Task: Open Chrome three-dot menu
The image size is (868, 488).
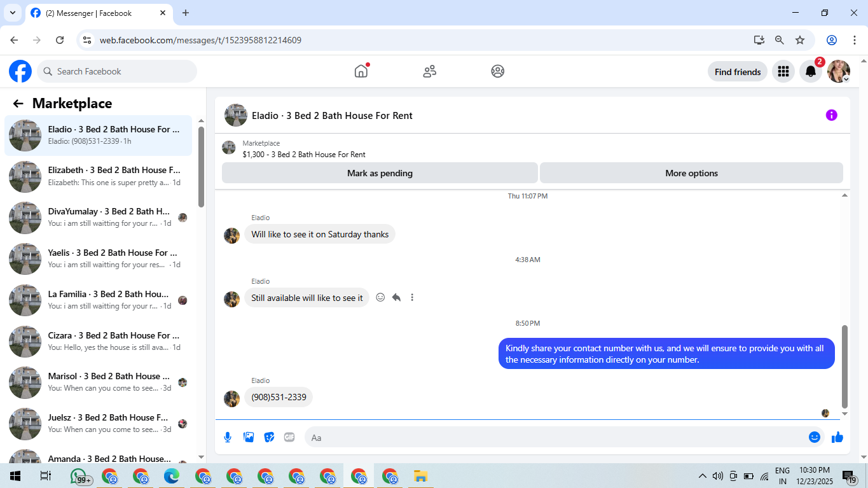Action: pyautogui.click(x=854, y=40)
